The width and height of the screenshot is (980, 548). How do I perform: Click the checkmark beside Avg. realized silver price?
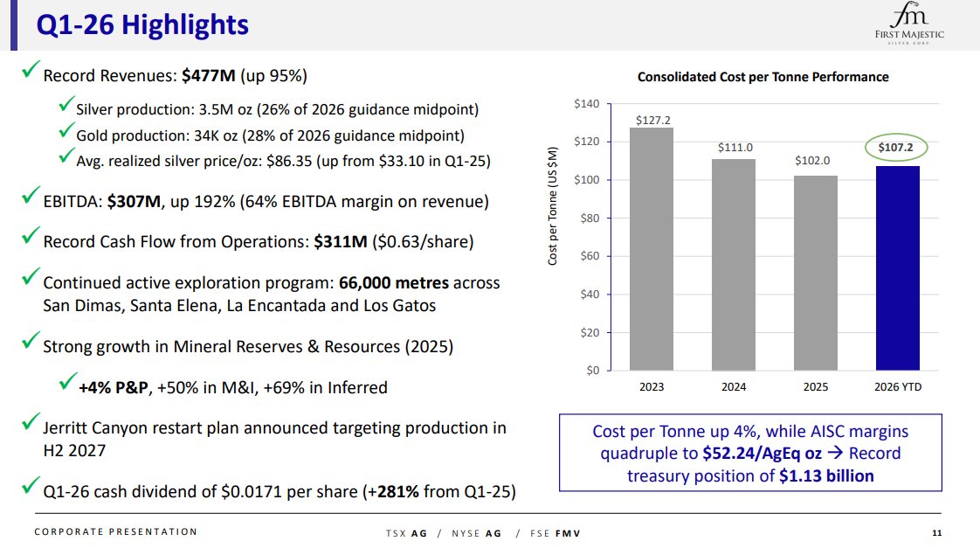[67, 156]
